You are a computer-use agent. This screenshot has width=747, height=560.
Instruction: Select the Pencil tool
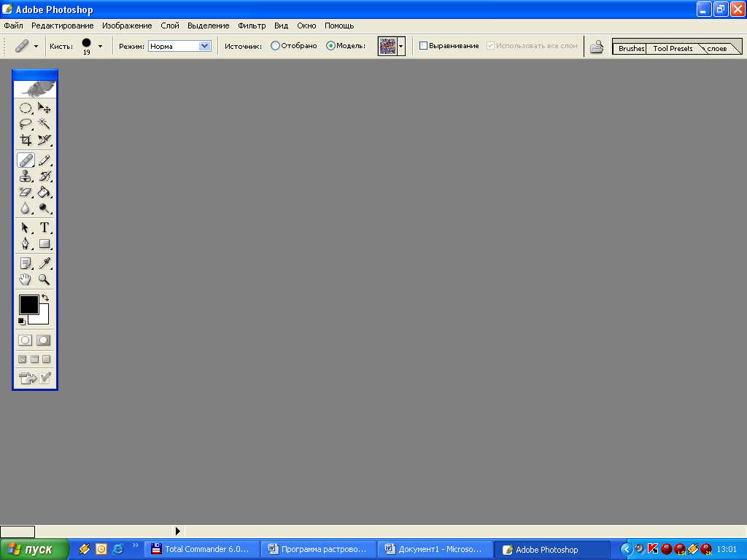(x=44, y=160)
